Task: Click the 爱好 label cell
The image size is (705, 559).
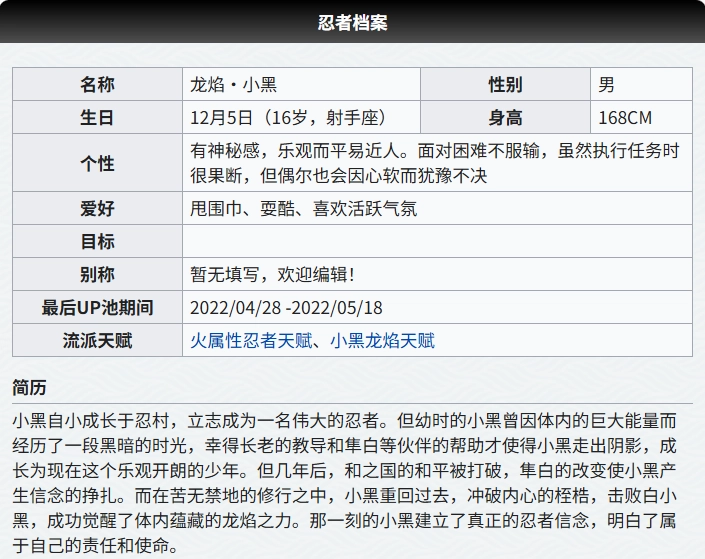Action: coord(98,209)
